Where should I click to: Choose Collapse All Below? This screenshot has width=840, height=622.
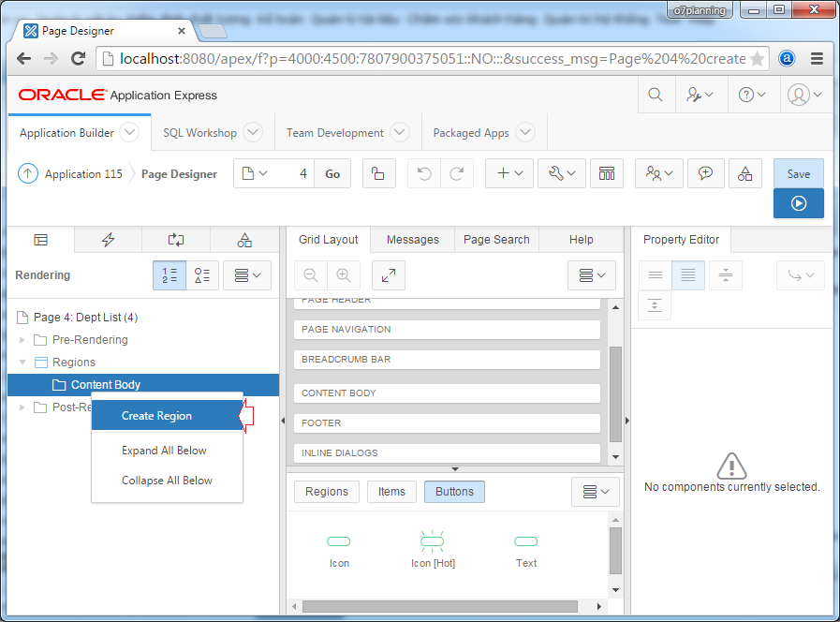167,481
